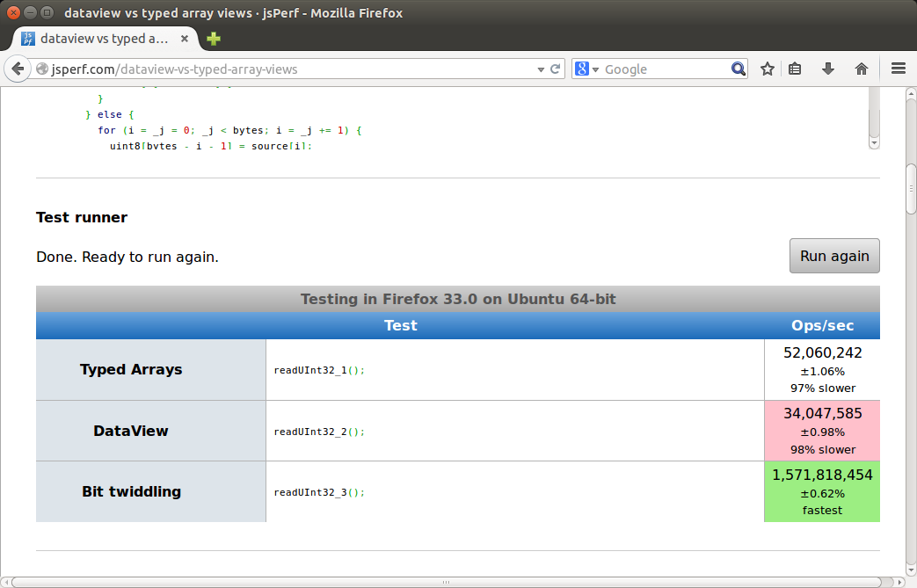Show bookmarks list icon
The width and height of the screenshot is (917, 588).
pyautogui.click(x=795, y=69)
